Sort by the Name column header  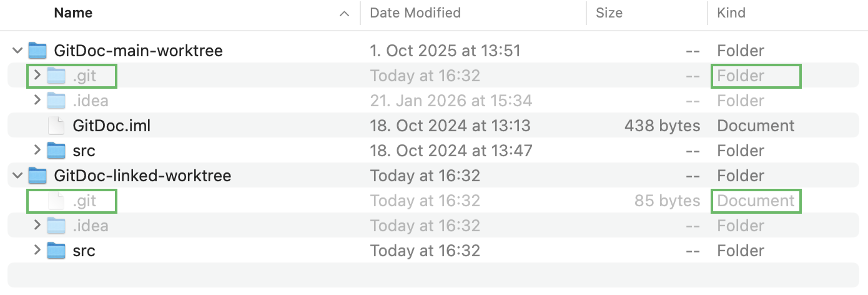(74, 12)
